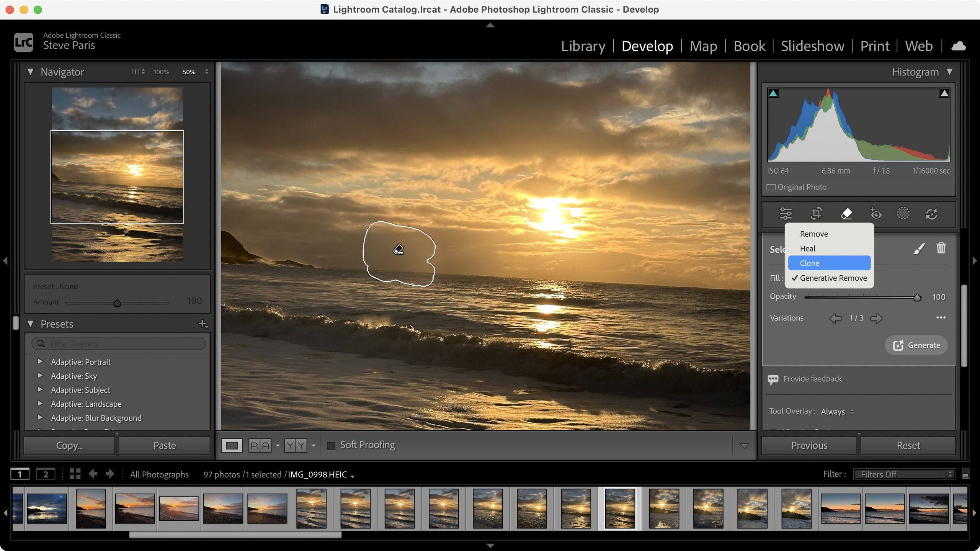Open the Tool Overlay dropdown set to Always
Viewport: 980px width, 551px height.
click(837, 411)
